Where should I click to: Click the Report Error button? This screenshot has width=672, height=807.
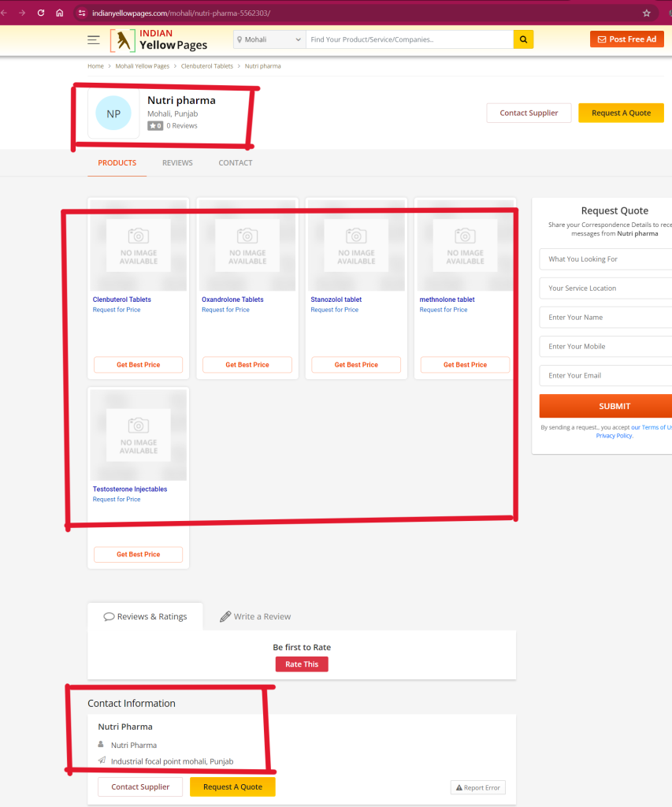point(477,787)
